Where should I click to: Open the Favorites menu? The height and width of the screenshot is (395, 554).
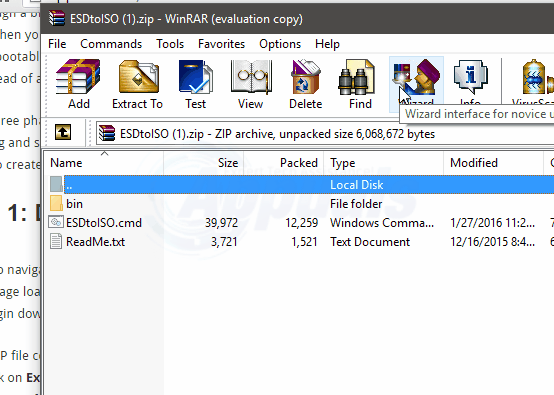click(222, 44)
